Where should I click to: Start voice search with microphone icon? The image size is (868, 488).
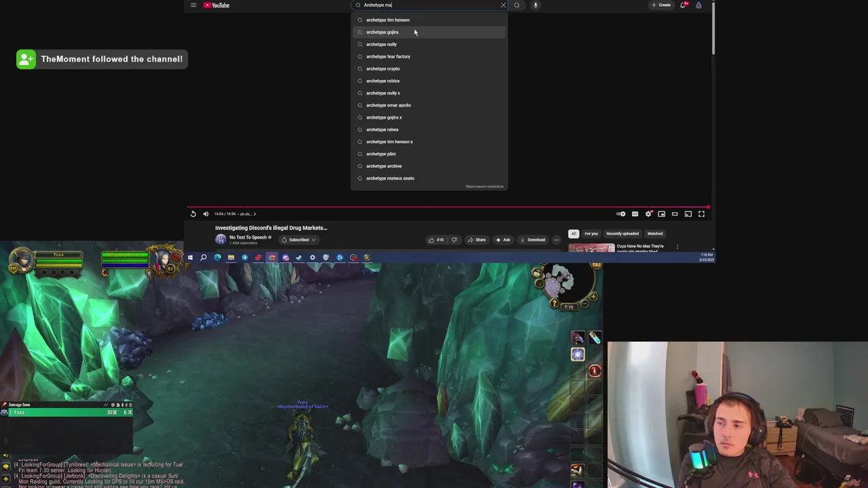[x=535, y=5]
